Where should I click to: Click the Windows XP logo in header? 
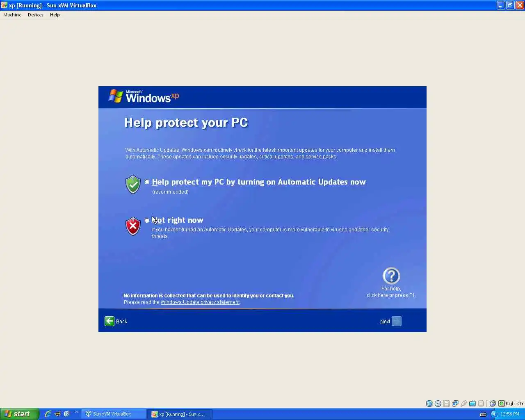(x=144, y=96)
